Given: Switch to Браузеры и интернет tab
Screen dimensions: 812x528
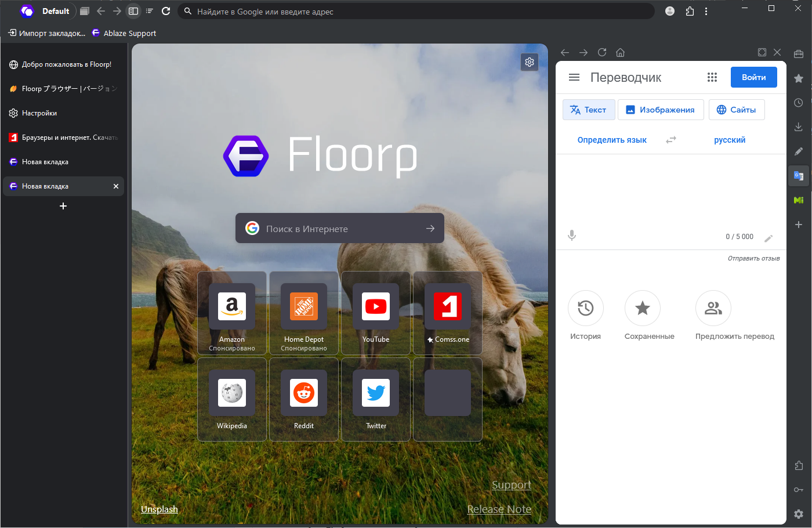Looking at the screenshot, I should pos(64,138).
